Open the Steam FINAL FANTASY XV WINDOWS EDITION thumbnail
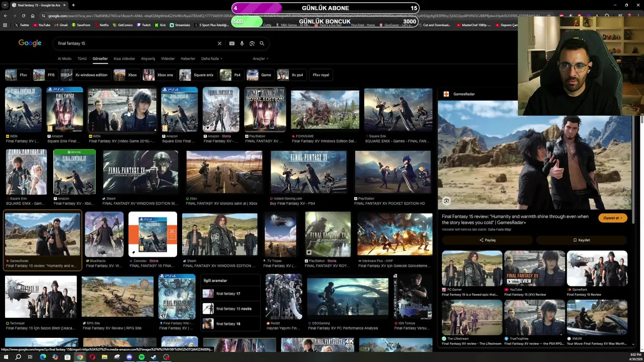The image size is (644, 362). pos(140,172)
